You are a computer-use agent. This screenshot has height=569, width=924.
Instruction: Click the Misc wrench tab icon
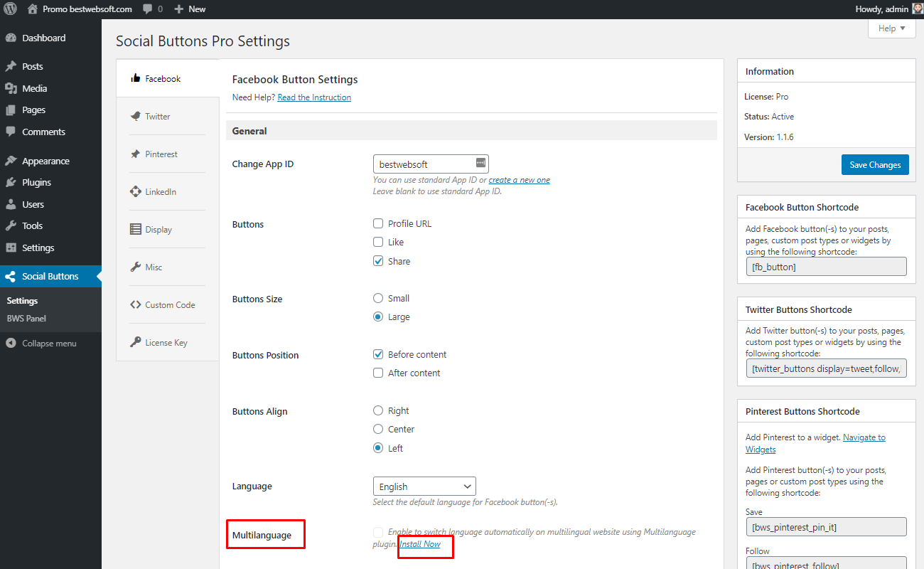pyautogui.click(x=135, y=267)
